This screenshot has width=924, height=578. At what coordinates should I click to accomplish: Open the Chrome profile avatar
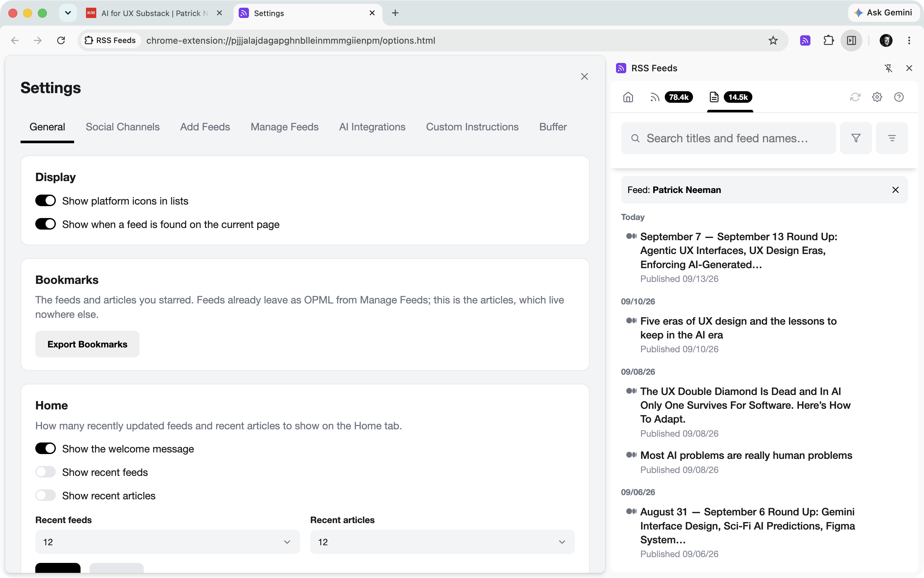tap(886, 40)
